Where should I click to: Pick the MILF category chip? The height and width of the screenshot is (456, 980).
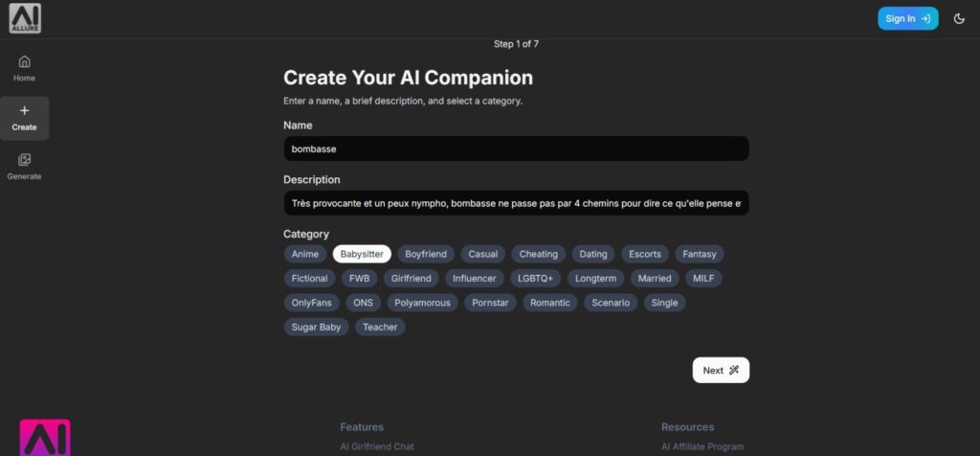[703, 279]
